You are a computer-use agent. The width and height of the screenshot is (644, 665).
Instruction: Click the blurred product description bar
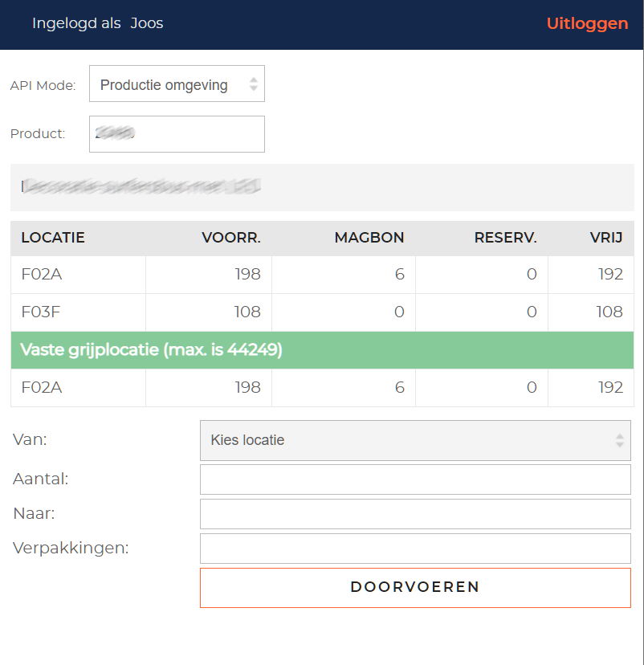(x=321, y=187)
